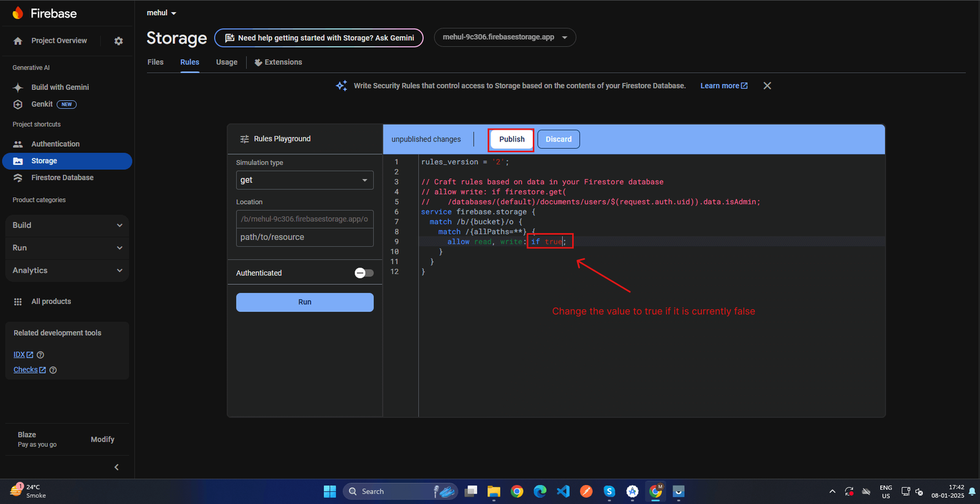980x504 pixels.
Task: Click the Firestore Database icon
Action: tap(18, 178)
